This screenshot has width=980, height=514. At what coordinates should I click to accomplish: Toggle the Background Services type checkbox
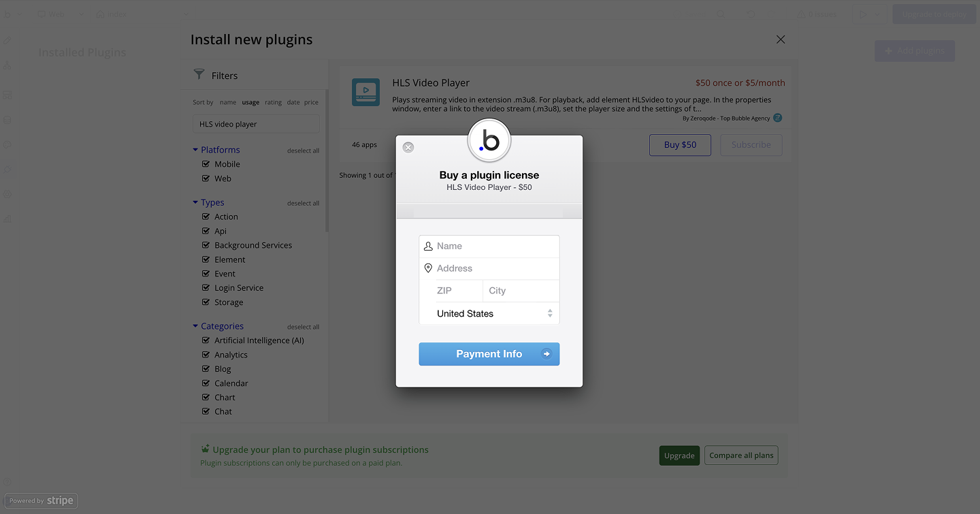coord(206,245)
